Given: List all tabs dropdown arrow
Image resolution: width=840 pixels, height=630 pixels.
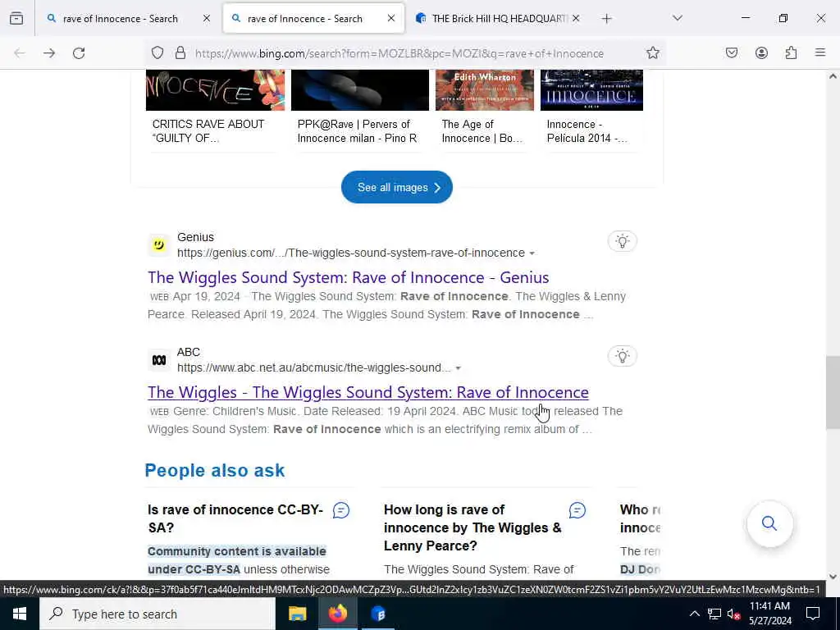Looking at the screenshot, I should [x=678, y=19].
